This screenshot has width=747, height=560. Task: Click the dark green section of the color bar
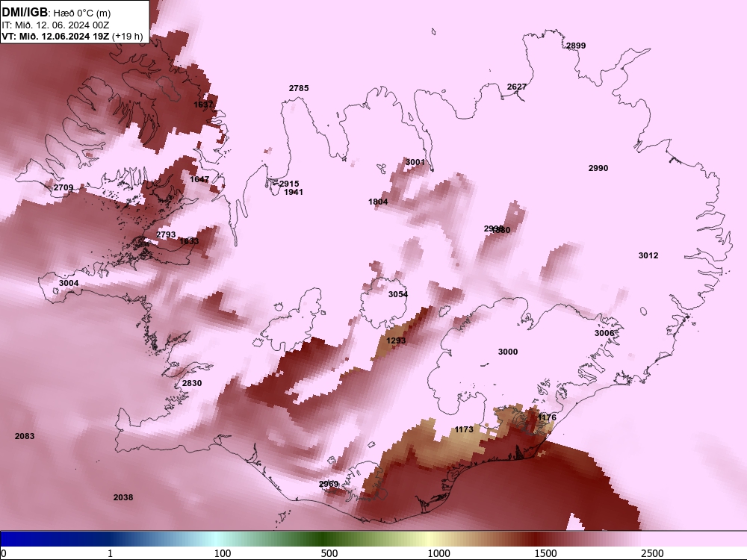point(324,538)
